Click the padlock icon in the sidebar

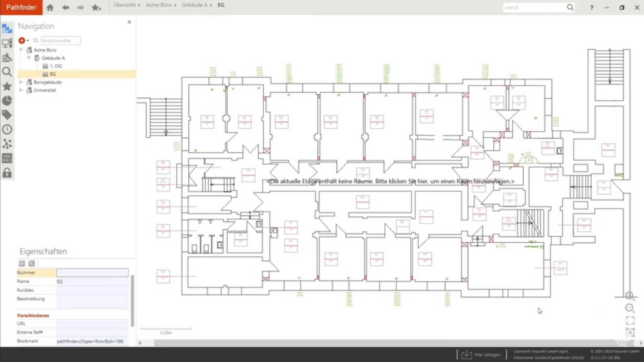coord(7,173)
